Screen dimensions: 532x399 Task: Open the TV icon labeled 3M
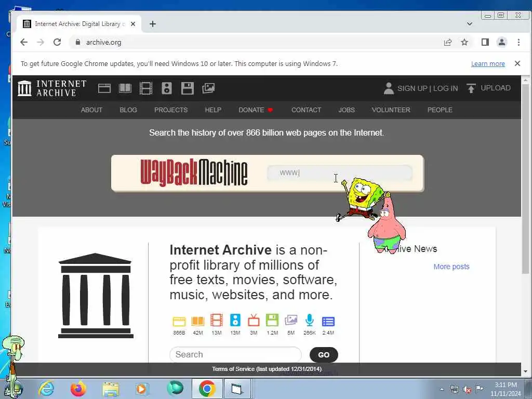pyautogui.click(x=254, y=320)
